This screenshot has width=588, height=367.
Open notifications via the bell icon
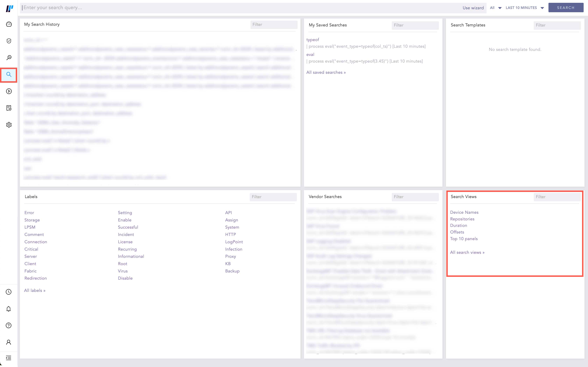click(9, 308)
